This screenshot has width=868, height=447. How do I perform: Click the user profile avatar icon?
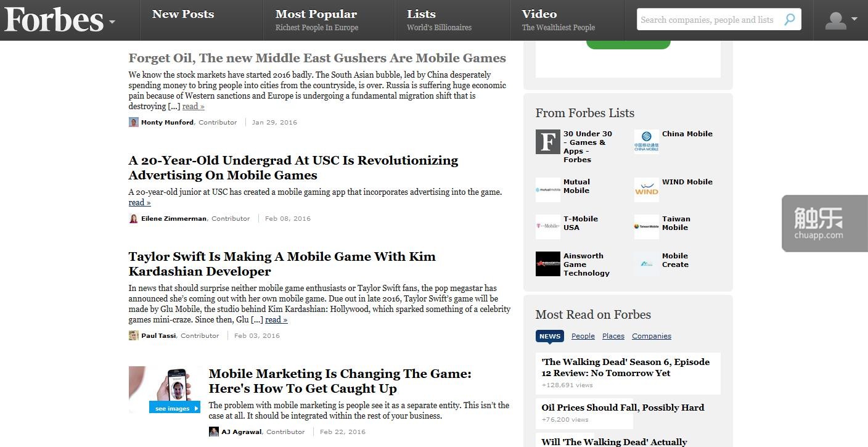pyautogui.click(x=835, y=20)
